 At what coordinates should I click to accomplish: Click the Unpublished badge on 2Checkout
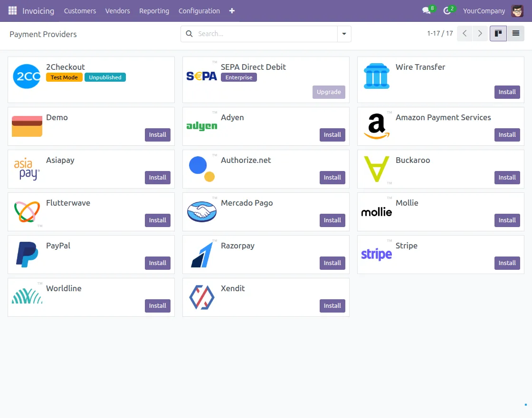(105, 77)
